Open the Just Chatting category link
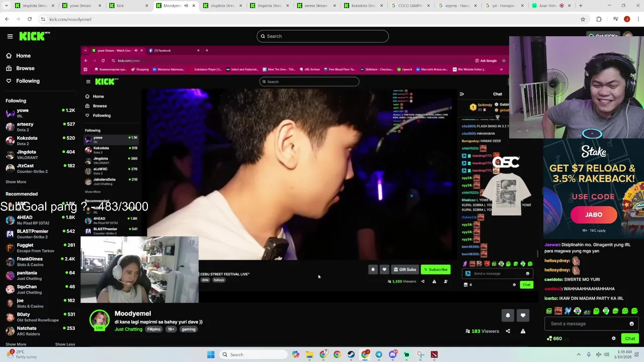Image resolution: width=644 pixels, height=362 pixels. 128,329
